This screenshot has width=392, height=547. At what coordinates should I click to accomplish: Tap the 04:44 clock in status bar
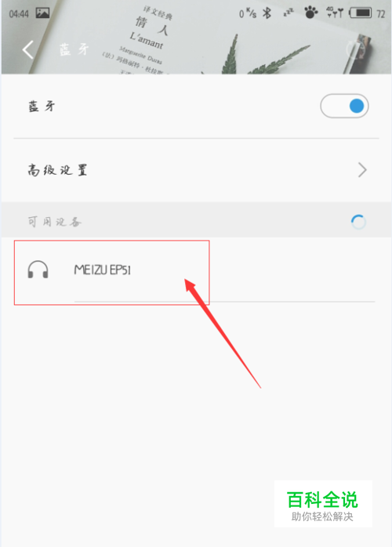coord(19,14)
